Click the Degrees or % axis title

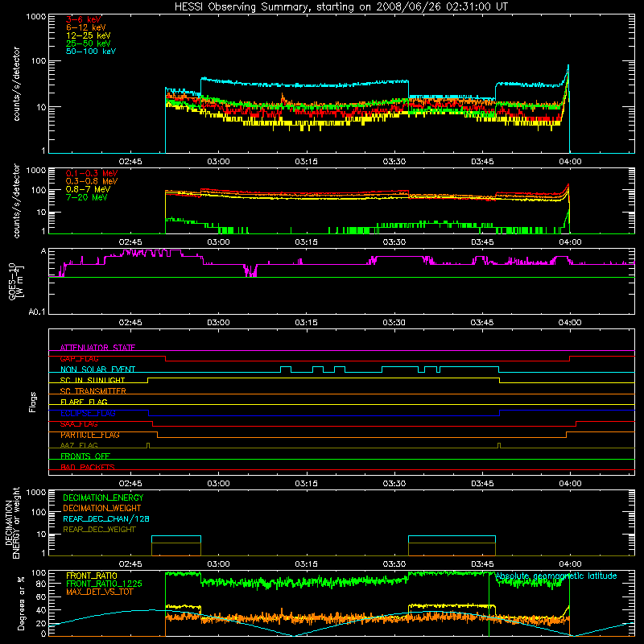pos(21,603)
